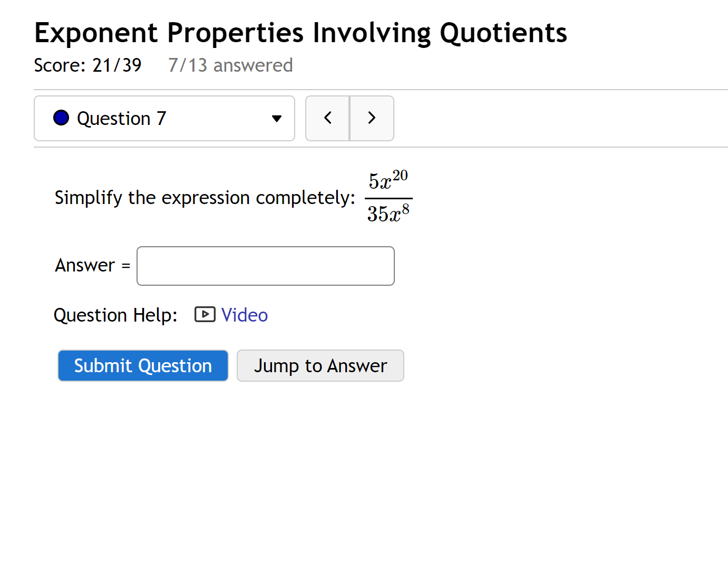Click the numerator 5x to the 20th

point(388,180)
